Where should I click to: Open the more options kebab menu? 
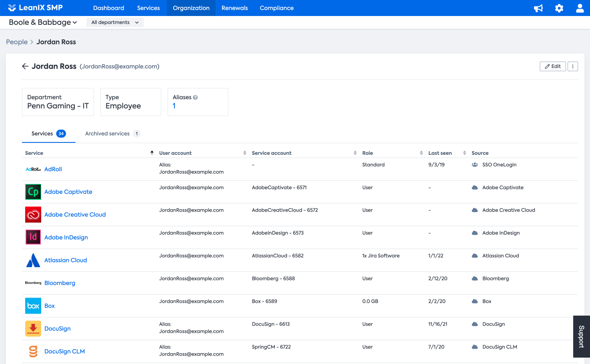click(x=573, y=66)
